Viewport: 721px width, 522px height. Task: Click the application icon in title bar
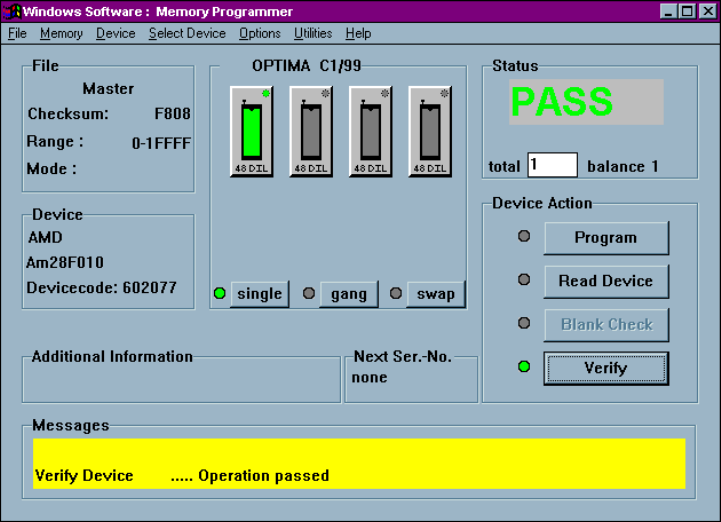12,12
